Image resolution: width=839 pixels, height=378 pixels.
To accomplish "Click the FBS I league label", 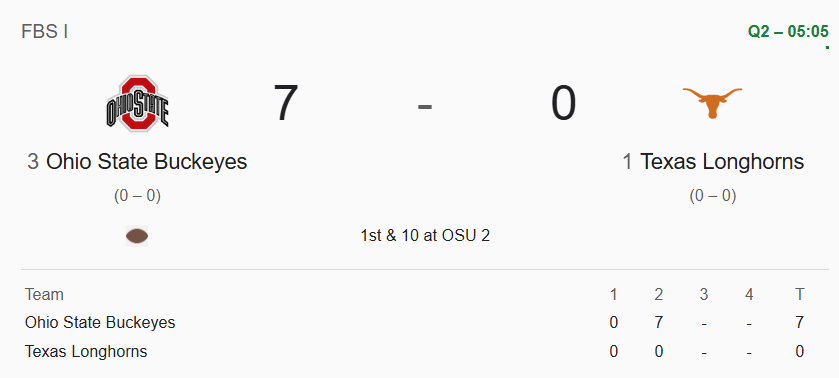I will [44, 32].
